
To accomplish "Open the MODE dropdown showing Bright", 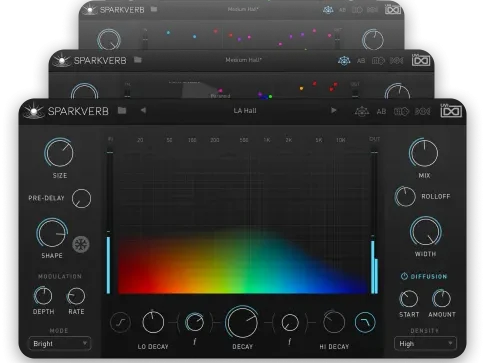I will pyautogui.click(x=60, y=343).
